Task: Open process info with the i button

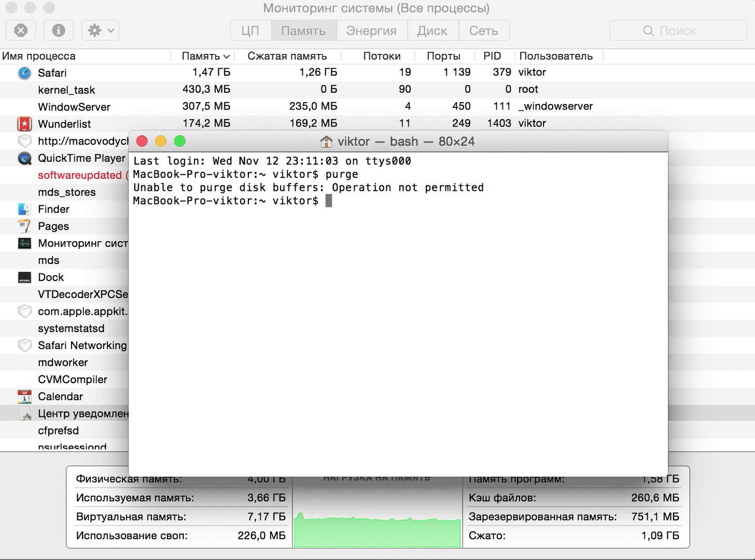Action: point(59,31)
